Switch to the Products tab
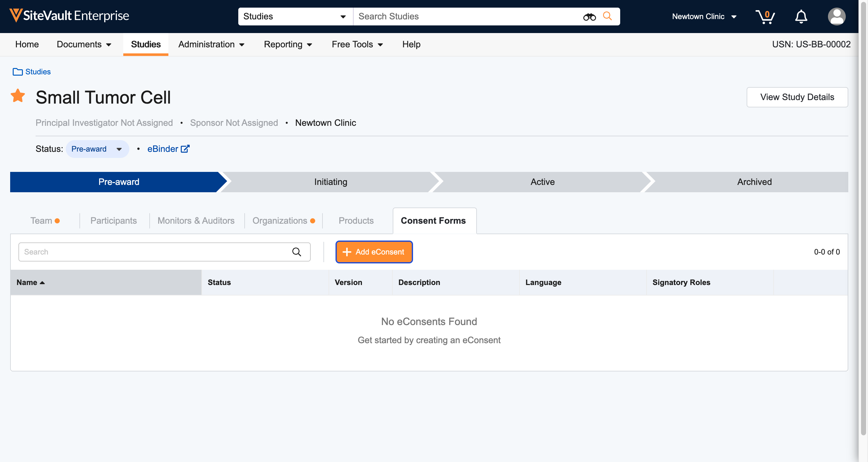Viewport: 868px width, 462px height. coord(356,221)
